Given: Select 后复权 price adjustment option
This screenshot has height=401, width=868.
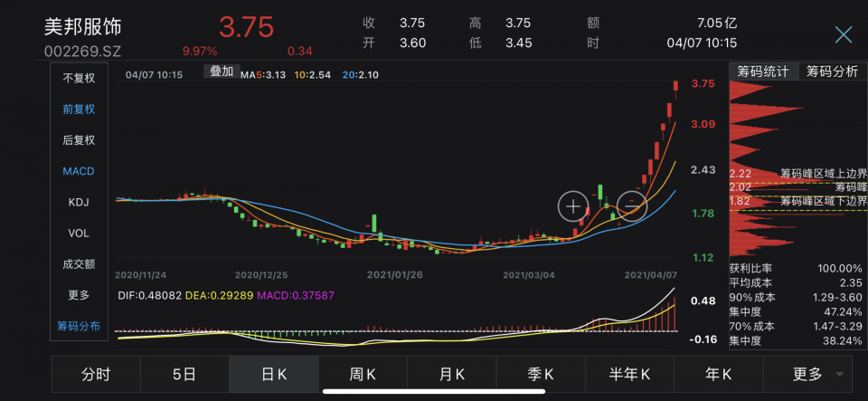Looking at the screenshot, I should [x=79, y=140].
